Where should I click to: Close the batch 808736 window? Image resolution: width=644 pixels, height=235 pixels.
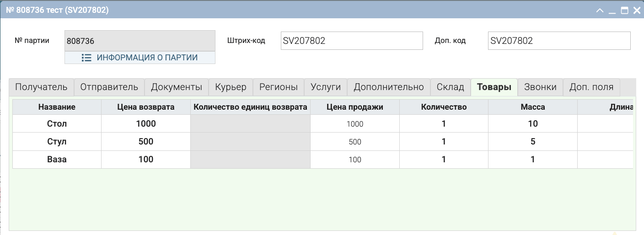(636, 10)
